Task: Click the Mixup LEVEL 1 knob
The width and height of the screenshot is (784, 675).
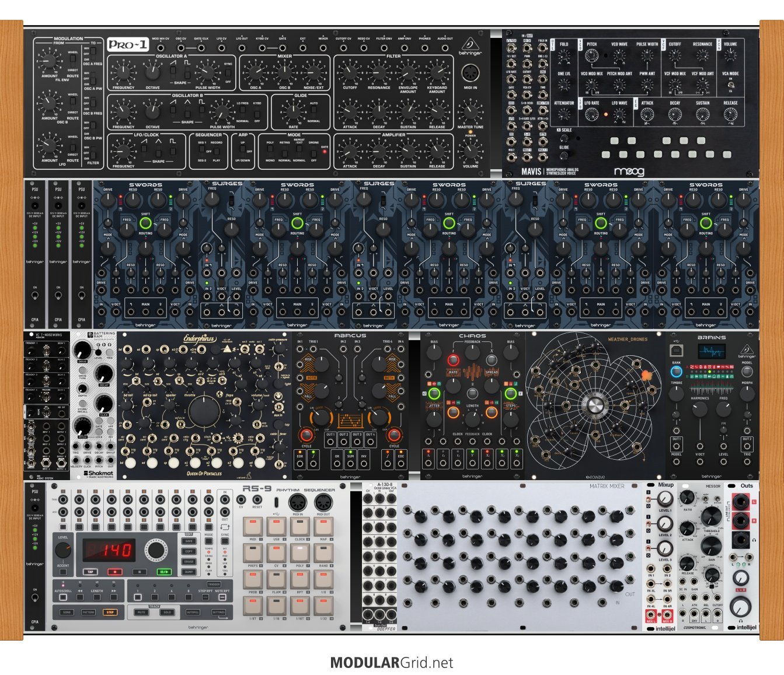Action: (665, 499)
